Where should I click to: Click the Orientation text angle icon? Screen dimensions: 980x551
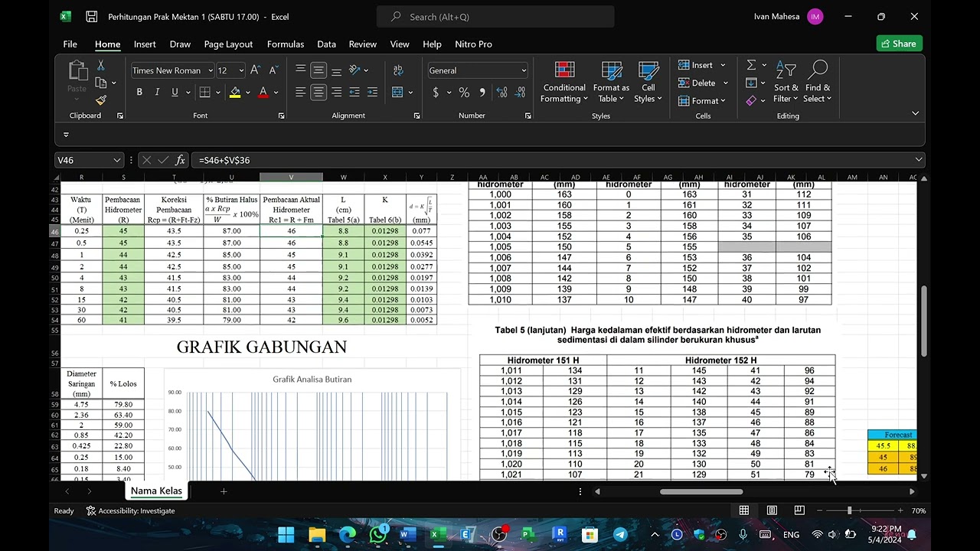click(x=354, y=70)
